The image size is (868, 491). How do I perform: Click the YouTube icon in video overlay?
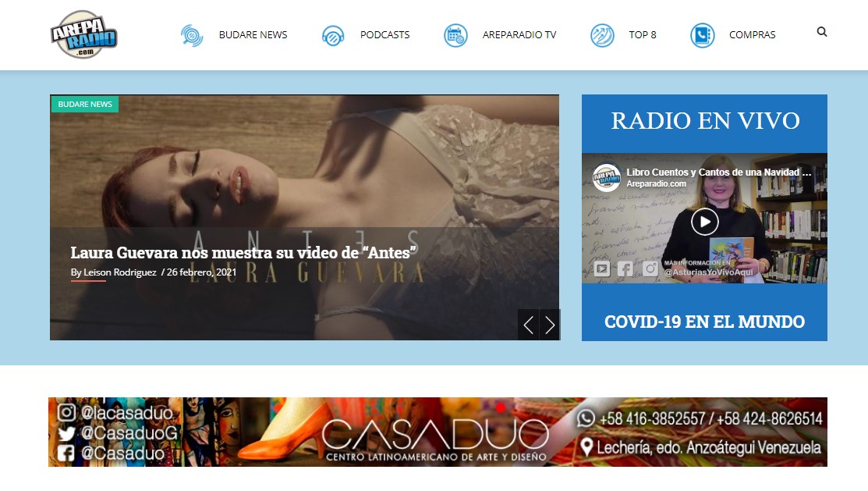point(602,269)
